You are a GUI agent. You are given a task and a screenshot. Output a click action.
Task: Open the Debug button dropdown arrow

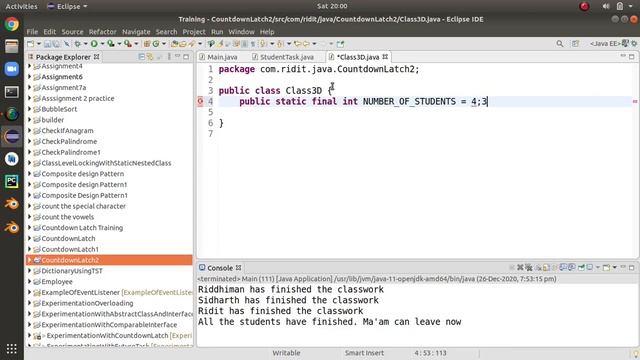coord(85,44)
